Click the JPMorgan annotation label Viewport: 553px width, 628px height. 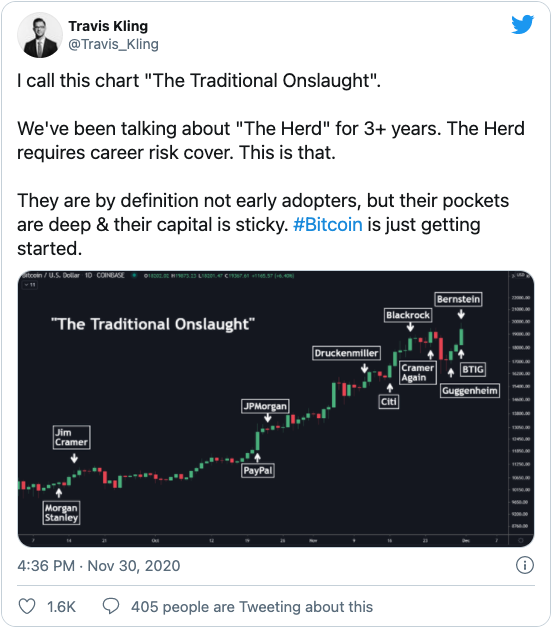pos(265,406)
